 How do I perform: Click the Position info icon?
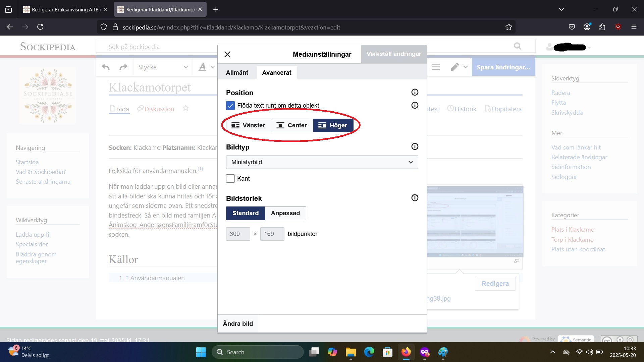coord(415,92)
